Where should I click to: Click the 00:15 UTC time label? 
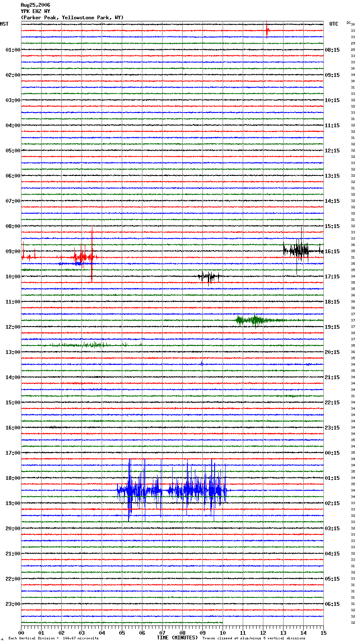click(332, 453)
